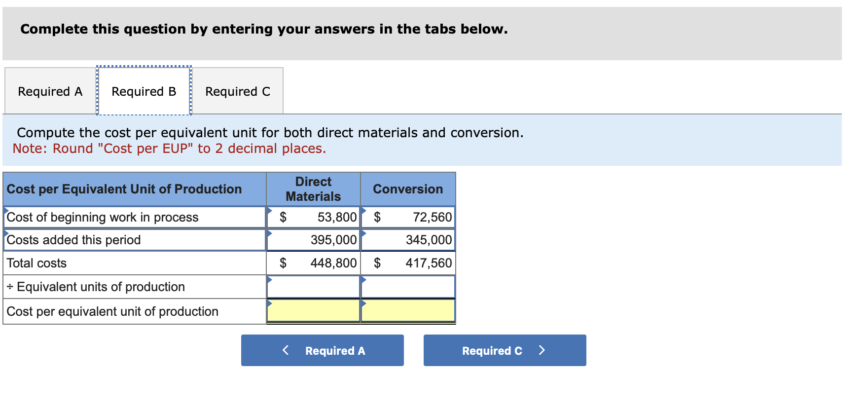This screenshot has width=868, height=411.
Task: Click the Conversion total costs 417,560
Action: coord(408,263)
